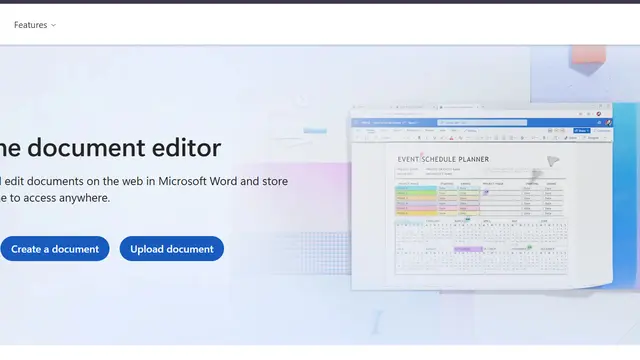Click the text "to access anywhere."
The height and width of the screenshot is (360, 640).
[60, 198]
